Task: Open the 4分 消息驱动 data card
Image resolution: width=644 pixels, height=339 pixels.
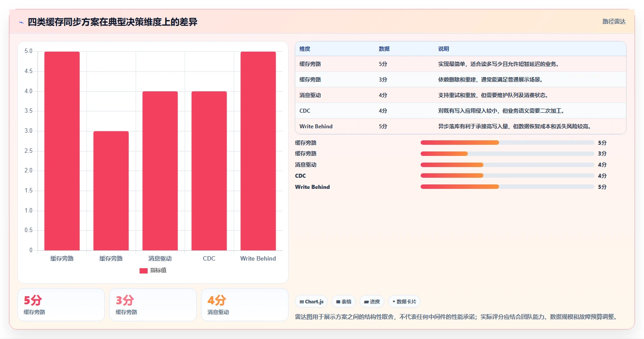Action: click(245, 305)
